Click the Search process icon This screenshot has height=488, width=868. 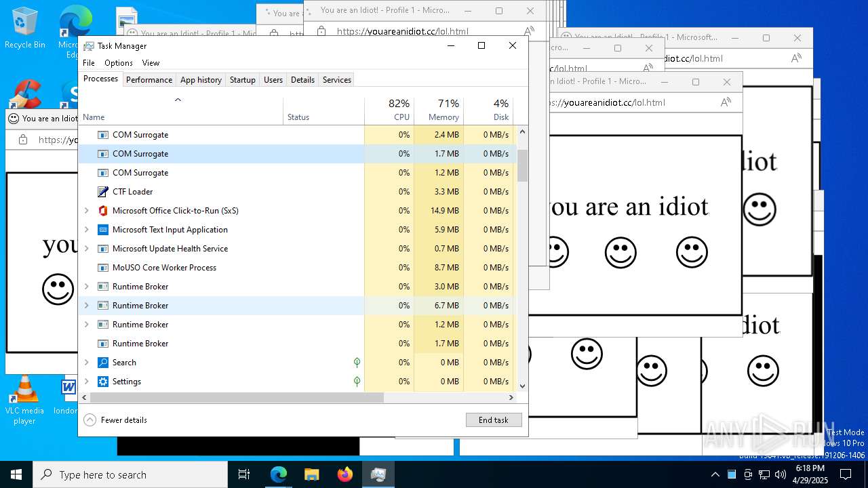[103, 363]
